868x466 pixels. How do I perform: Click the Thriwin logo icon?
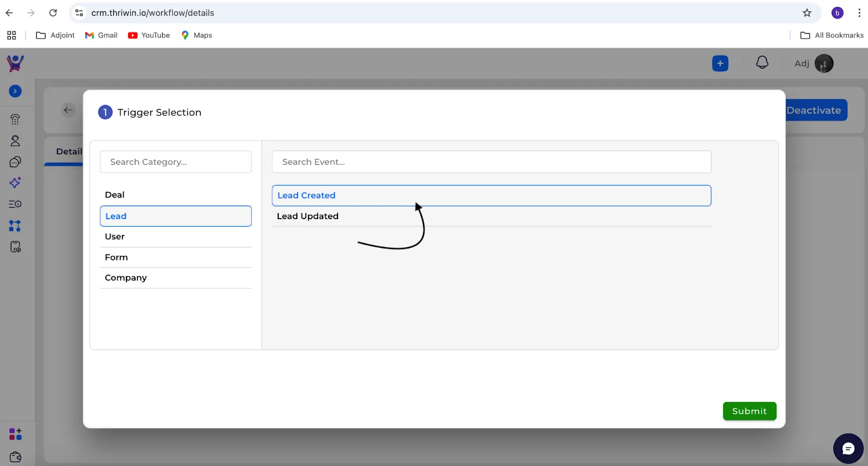(x=15, y=63)
